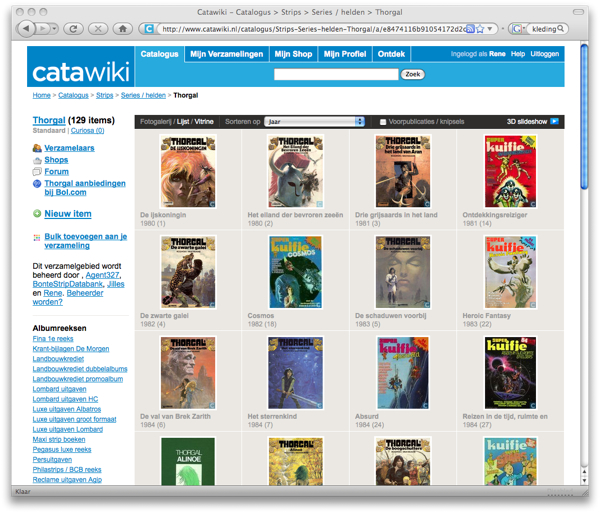Open the browser Home icon
The image size is (600, 513).
tap(122, 29)
